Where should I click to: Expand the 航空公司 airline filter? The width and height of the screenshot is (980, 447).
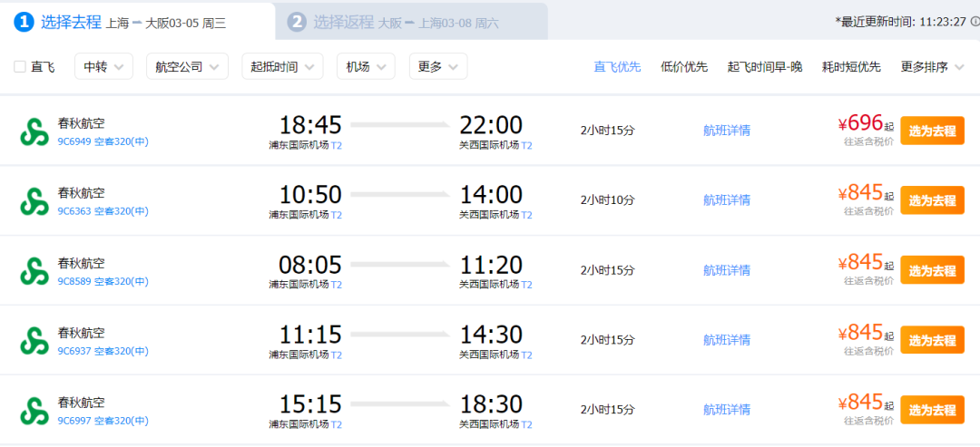pos(187,66)
